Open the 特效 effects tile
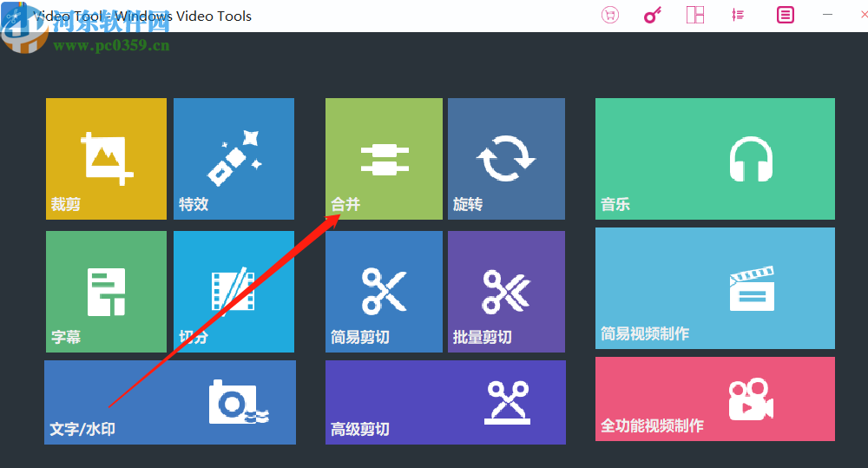Screen dimensions: 868x468 (x=233, y=159)
